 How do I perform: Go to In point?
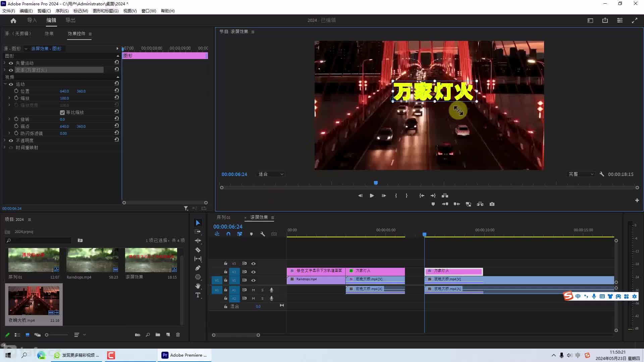(x=422, y=196)
